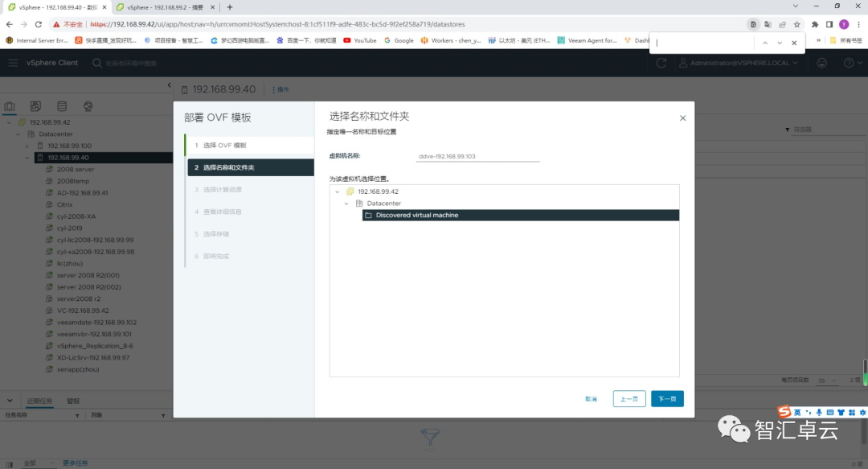
Task: Open the Networking inventory view icon
Action: click(x=88, y=106)
